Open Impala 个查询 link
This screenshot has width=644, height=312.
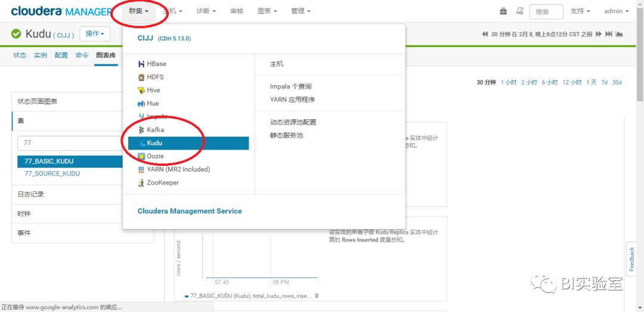291,87
